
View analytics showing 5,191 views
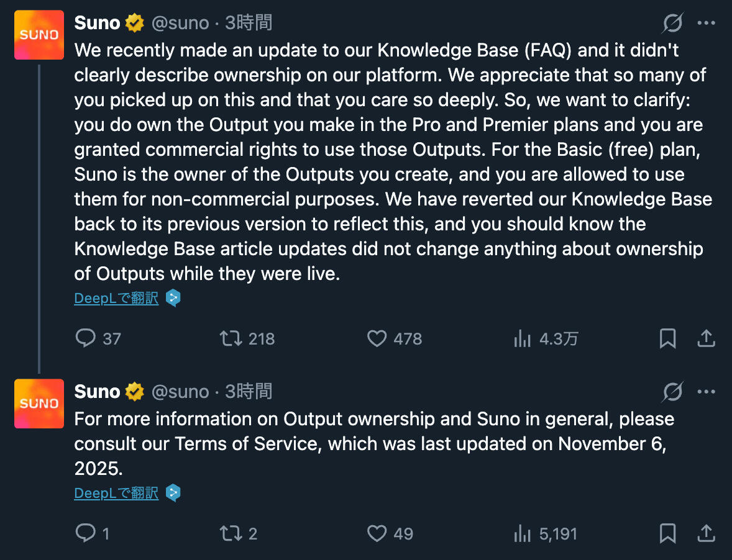pyautogui.click(x=522, y=533)
